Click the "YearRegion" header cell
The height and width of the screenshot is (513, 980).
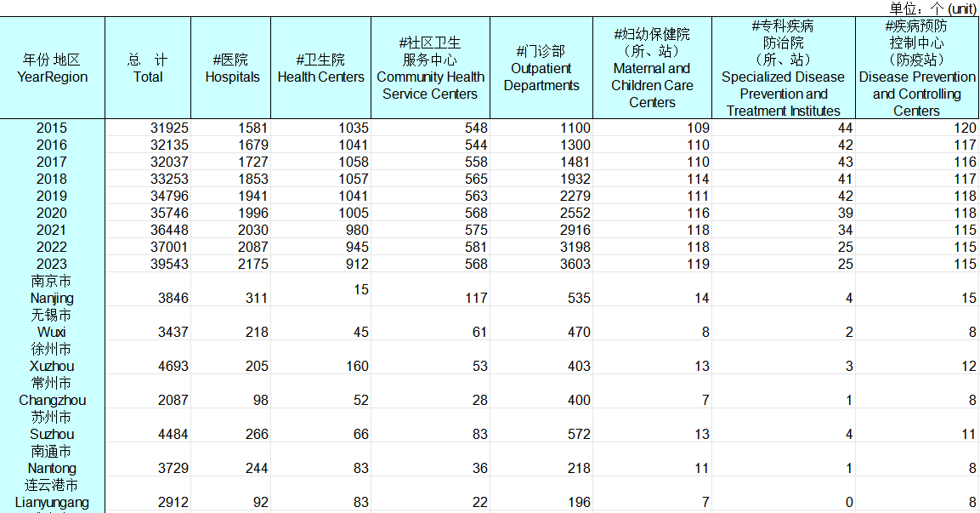click(52, 68)
